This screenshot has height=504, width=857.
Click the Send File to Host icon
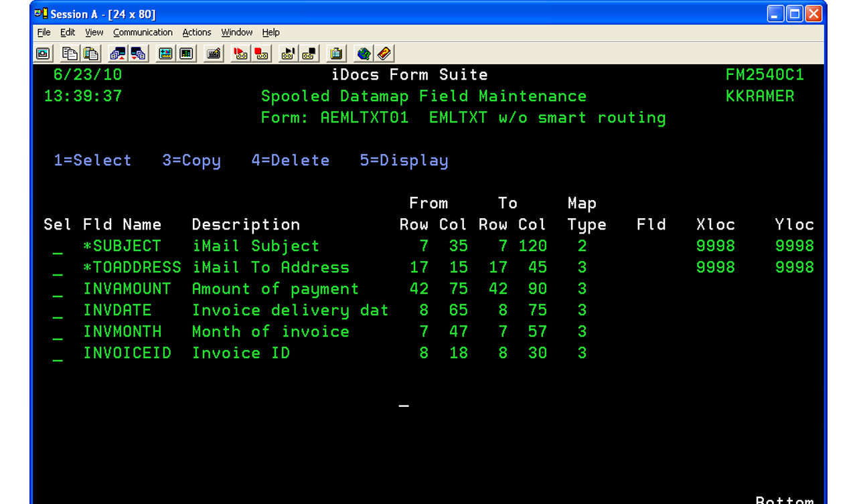(119, 54)
